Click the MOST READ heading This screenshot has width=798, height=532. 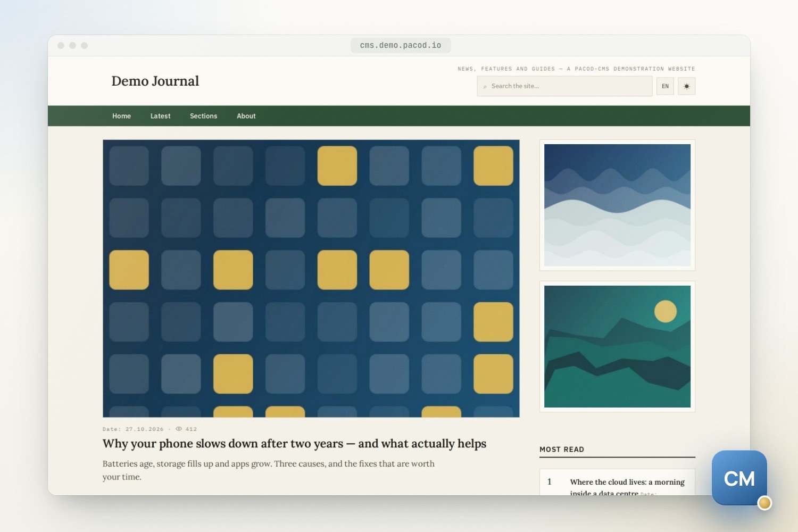pos(562,450)
